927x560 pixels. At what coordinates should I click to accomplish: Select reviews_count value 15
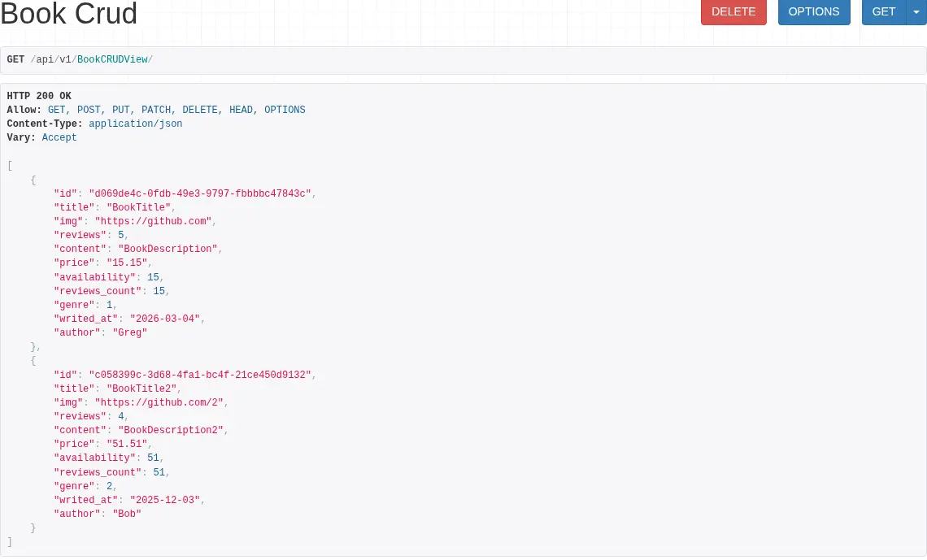click(159, 291)
